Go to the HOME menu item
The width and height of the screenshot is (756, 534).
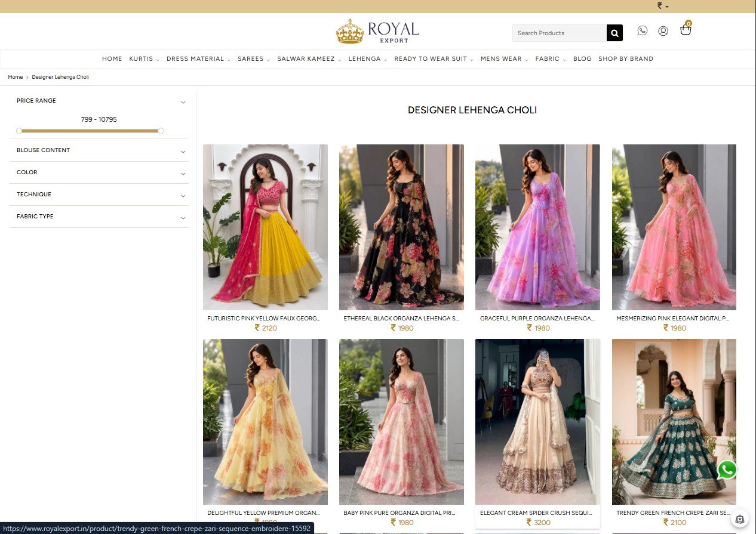[x=112, y=59]
